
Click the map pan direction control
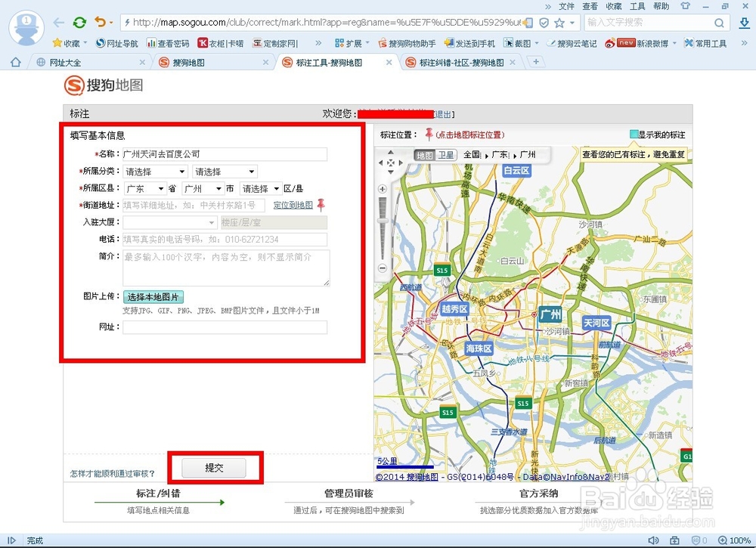click(x=391, y=163)
